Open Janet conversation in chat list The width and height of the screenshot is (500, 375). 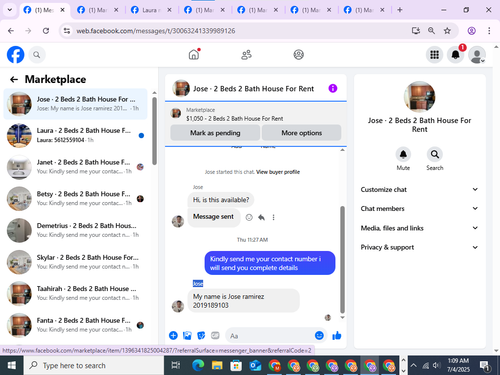point(75,167)
